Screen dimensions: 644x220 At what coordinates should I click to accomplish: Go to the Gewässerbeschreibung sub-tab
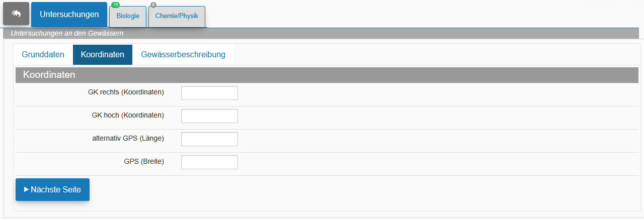click(183, 55)
